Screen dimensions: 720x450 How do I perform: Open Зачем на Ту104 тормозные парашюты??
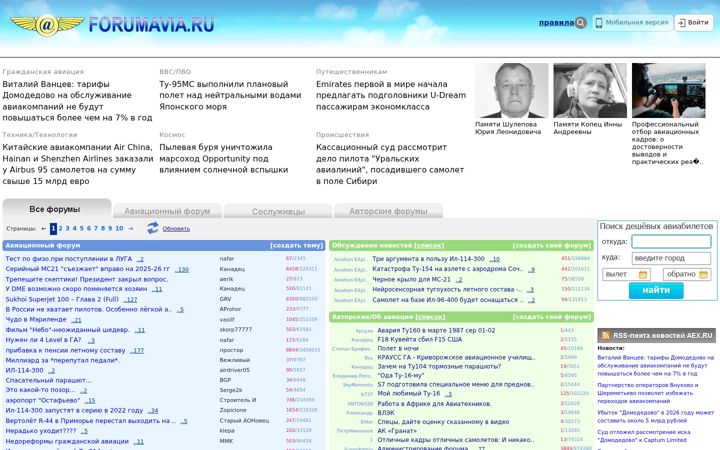click(x=439, y=366)
